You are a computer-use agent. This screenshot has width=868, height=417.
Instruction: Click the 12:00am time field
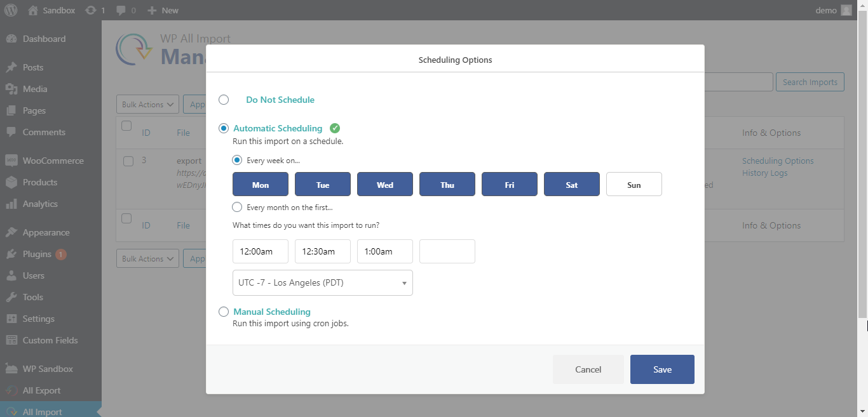pyautogui.click(x=261, y=251)
